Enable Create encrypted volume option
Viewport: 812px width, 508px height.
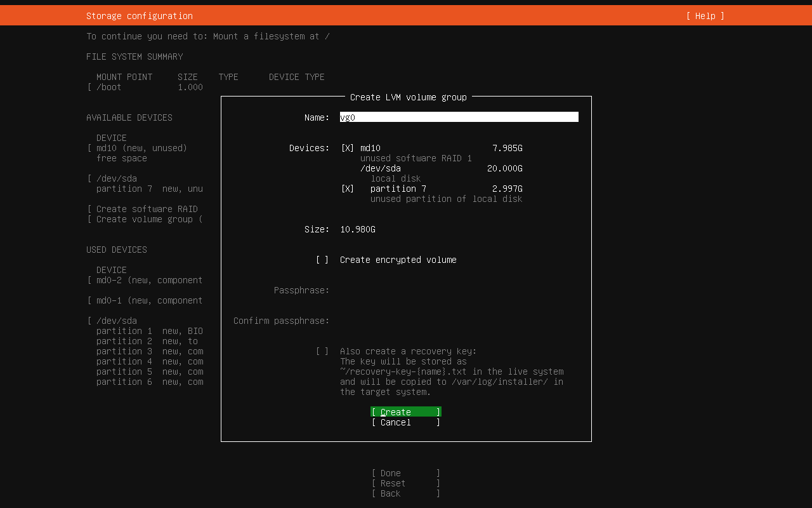(x=322, y=260)
